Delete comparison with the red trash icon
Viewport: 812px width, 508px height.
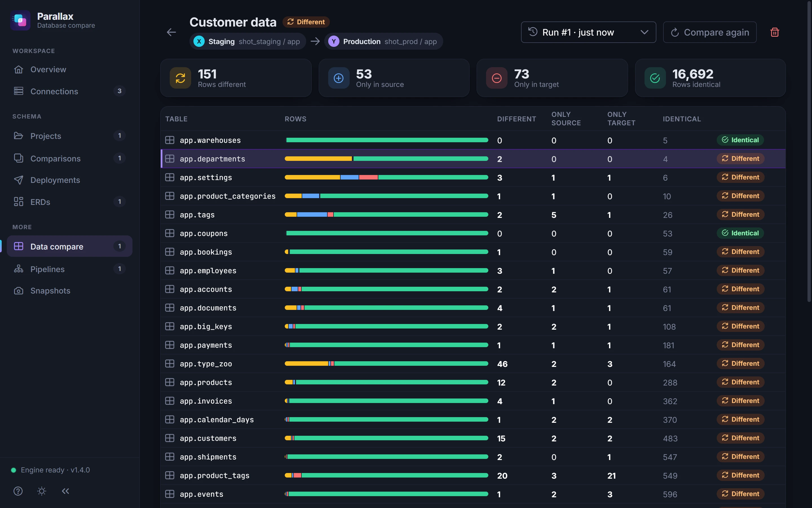coord(775,32)
